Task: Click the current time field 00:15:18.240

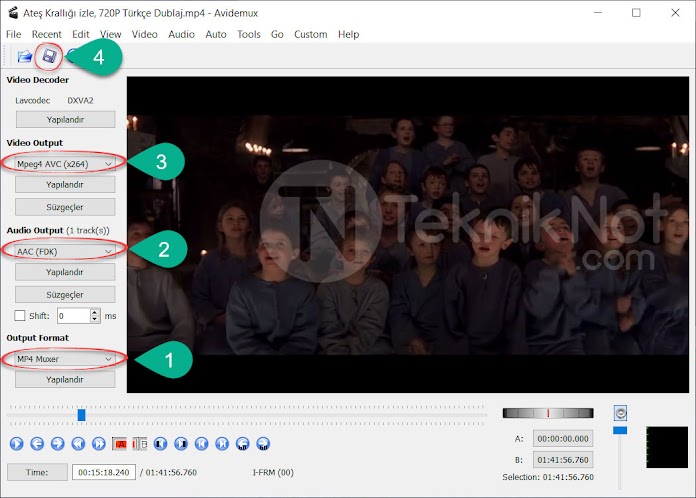Action: point(104,472)
